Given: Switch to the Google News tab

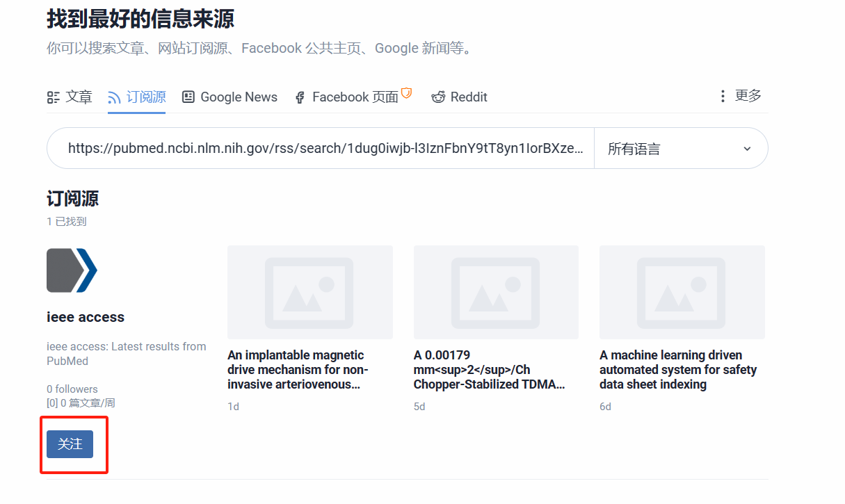Looking at the screenshot, I should 230,97.
